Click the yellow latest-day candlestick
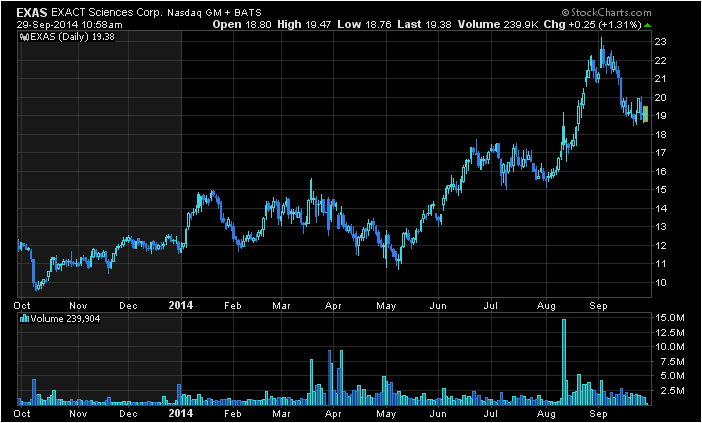 coord(645,114)
